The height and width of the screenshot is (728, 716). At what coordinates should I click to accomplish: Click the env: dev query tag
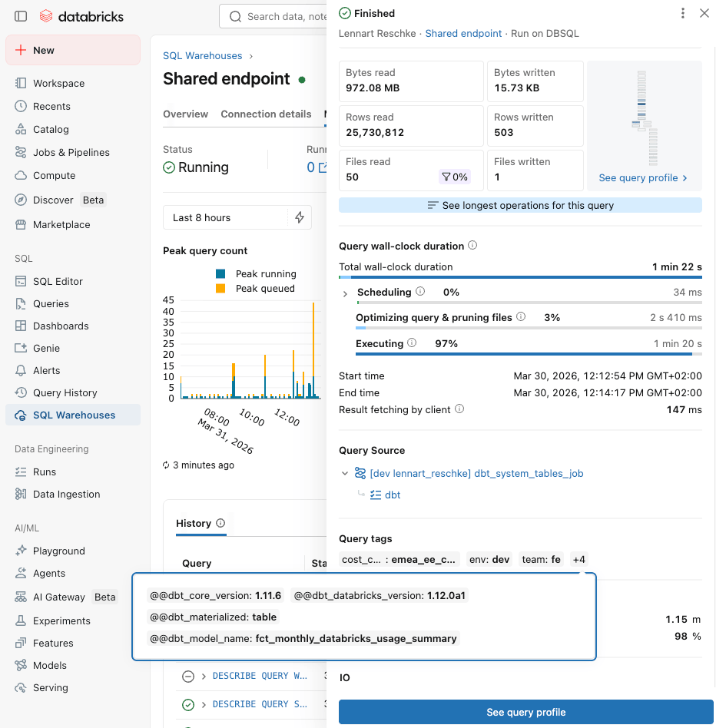coord(489,560)
